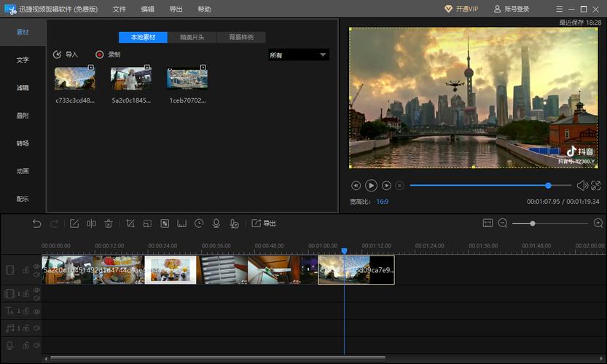Image resolution: width=607 pixels, height=364 pixels.
Task: Click the Delete trash can icon
Action: pos(109,223)
